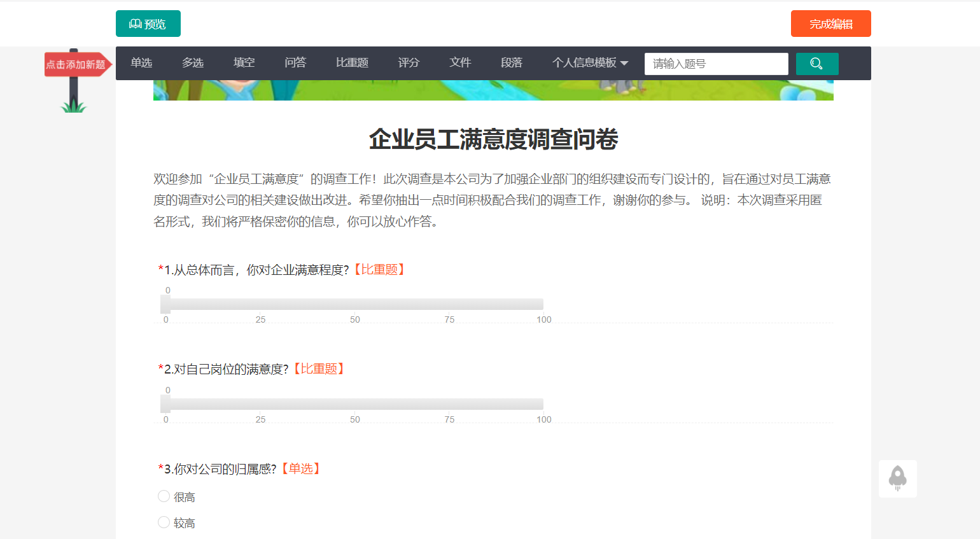Screen dimensions: 980x539
Task: Select the 段落 paragraph item
Action: tap(511, 62)
